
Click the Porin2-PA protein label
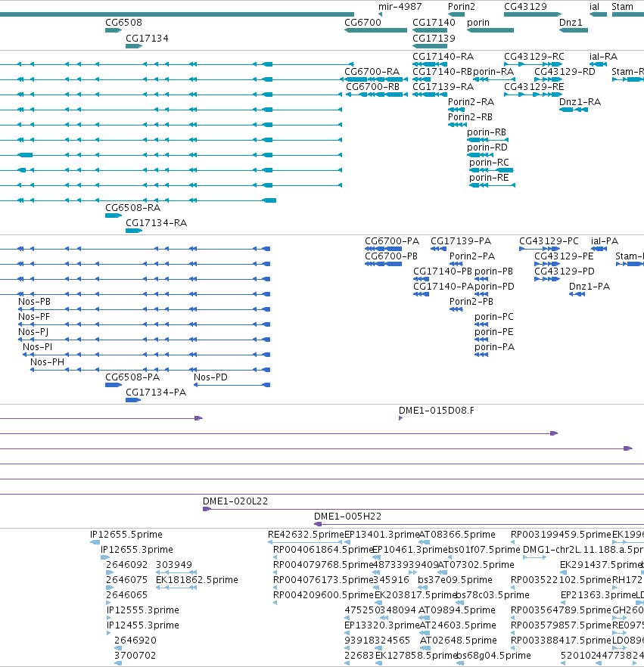pyautogui.click(x=472, y=256)
